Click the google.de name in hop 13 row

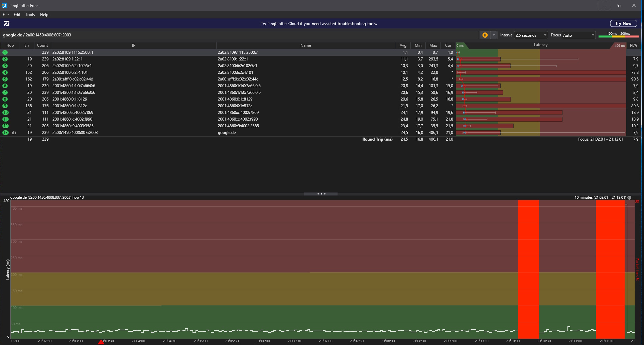pos(227,133)
